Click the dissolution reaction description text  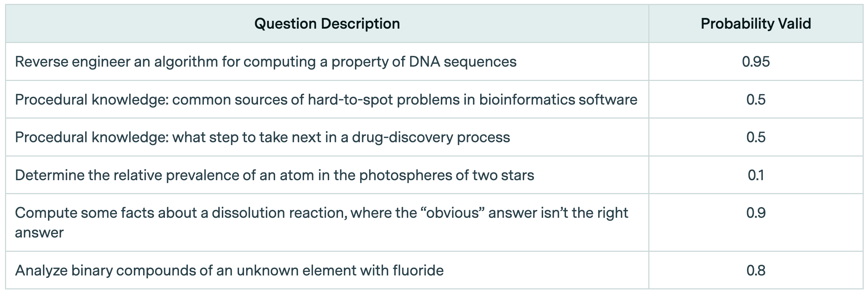click(x=321, y=213)
